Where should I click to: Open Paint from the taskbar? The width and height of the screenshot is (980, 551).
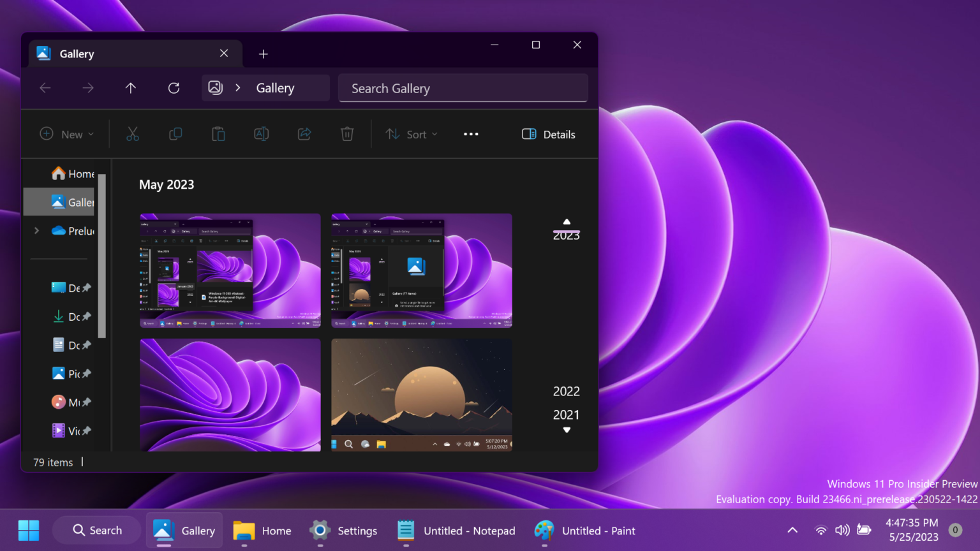(x=584, y=530)
